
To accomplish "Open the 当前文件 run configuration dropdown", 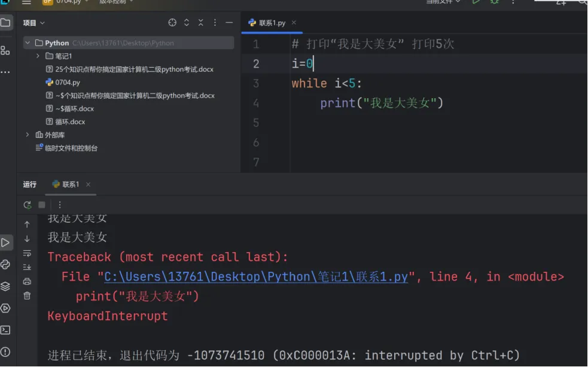I will coord(443,2).
